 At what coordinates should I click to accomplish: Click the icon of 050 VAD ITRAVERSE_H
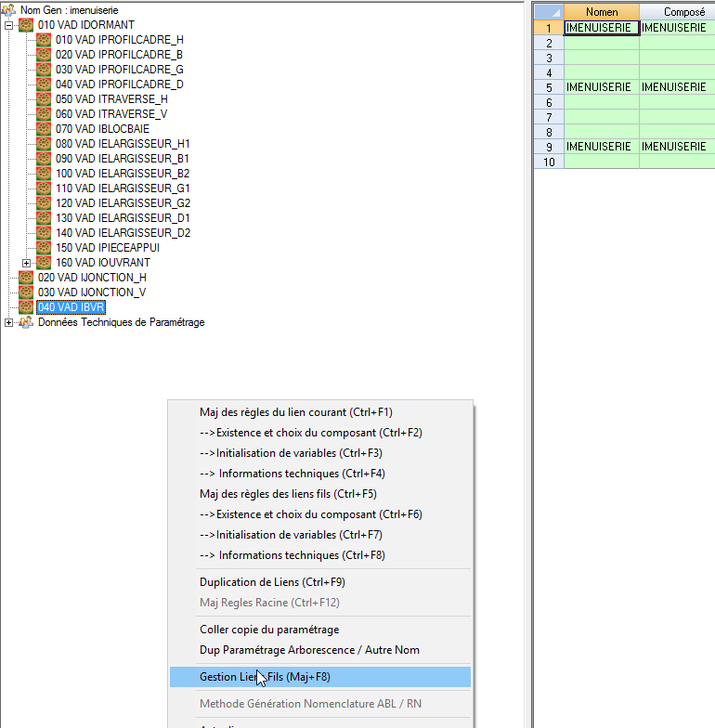pyautogui.click(x=44, y=99)
